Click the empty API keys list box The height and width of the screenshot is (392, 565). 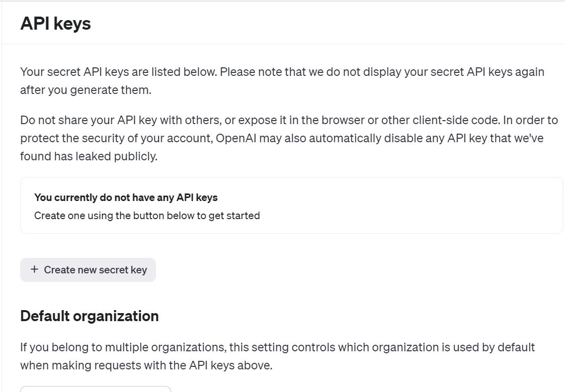(x=291, y=205)
